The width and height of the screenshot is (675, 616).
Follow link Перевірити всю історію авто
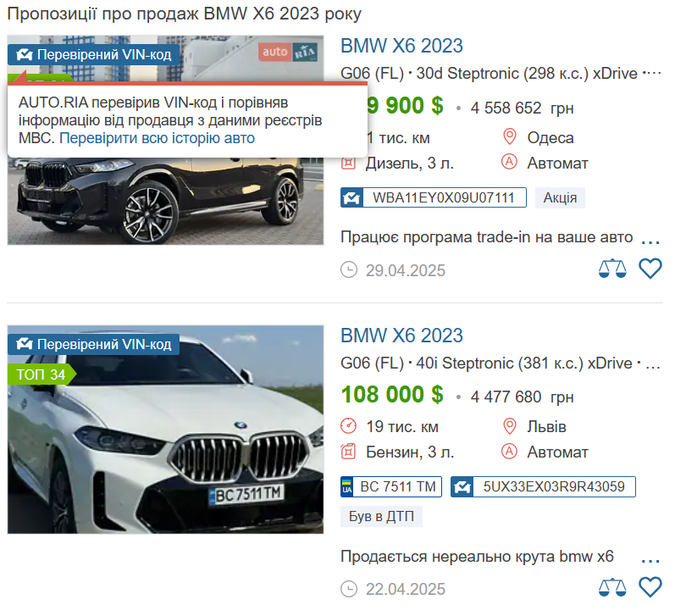(x=158, y=138)
